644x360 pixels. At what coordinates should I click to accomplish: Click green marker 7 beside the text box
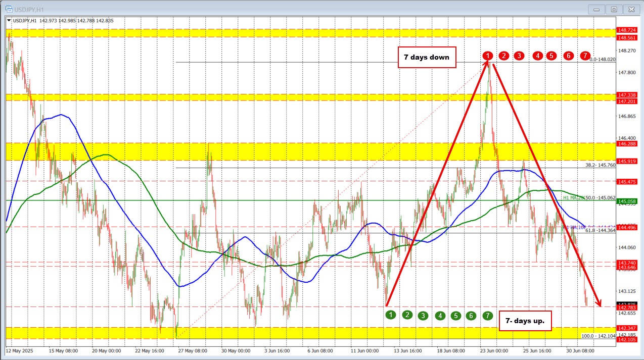(487, 315)
